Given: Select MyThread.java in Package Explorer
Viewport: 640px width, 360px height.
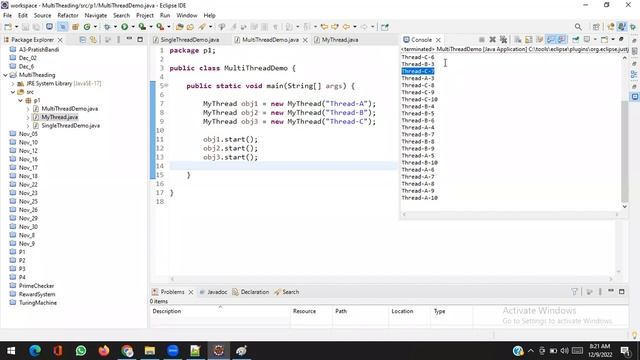Looking at the screenshot, I should click(60, 117).
